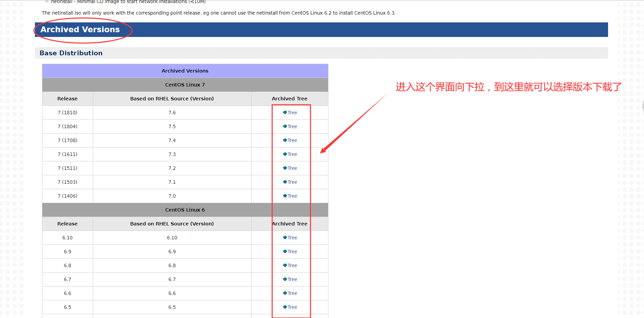Select the 7 (1810) release cell

(x=67, y=113)
